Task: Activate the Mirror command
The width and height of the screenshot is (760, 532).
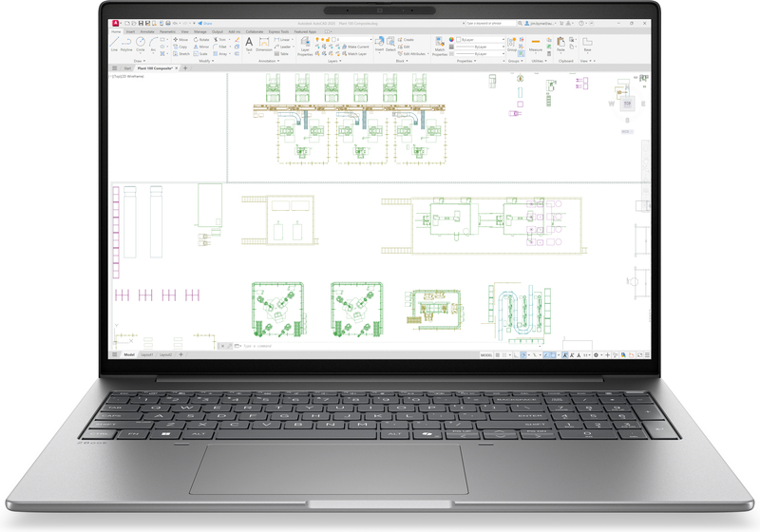Action: point(201,47)
